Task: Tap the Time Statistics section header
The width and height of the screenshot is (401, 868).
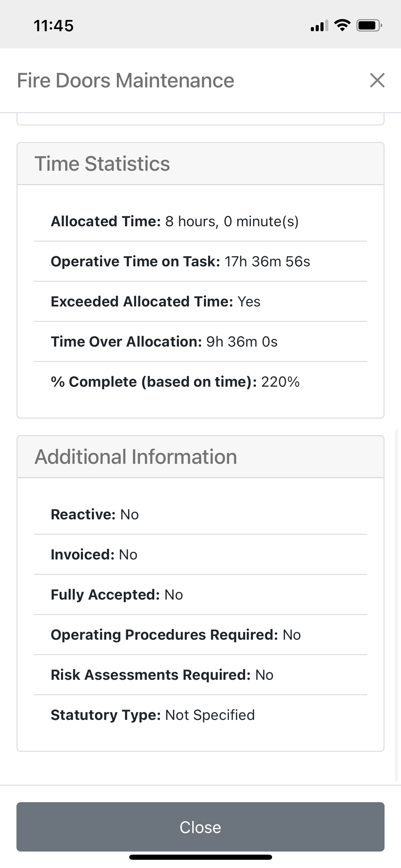Action: [x=102, y=164]
